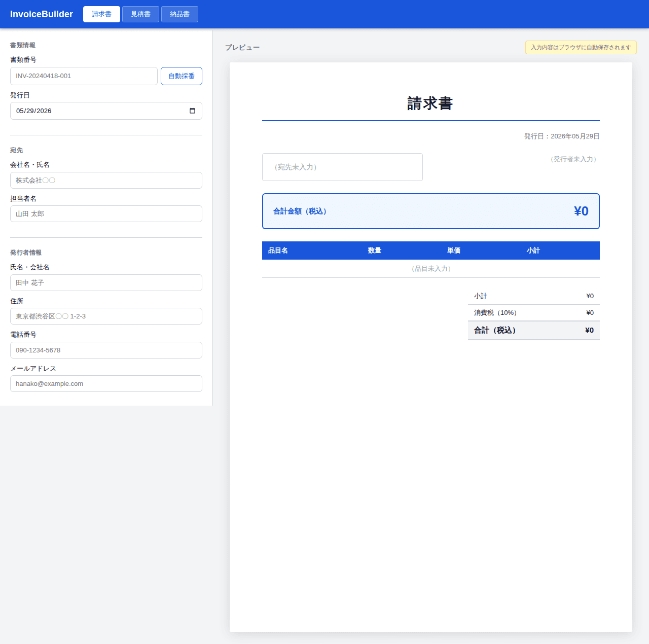Focus the メールアドレス input field

click(x=106, y=383)
